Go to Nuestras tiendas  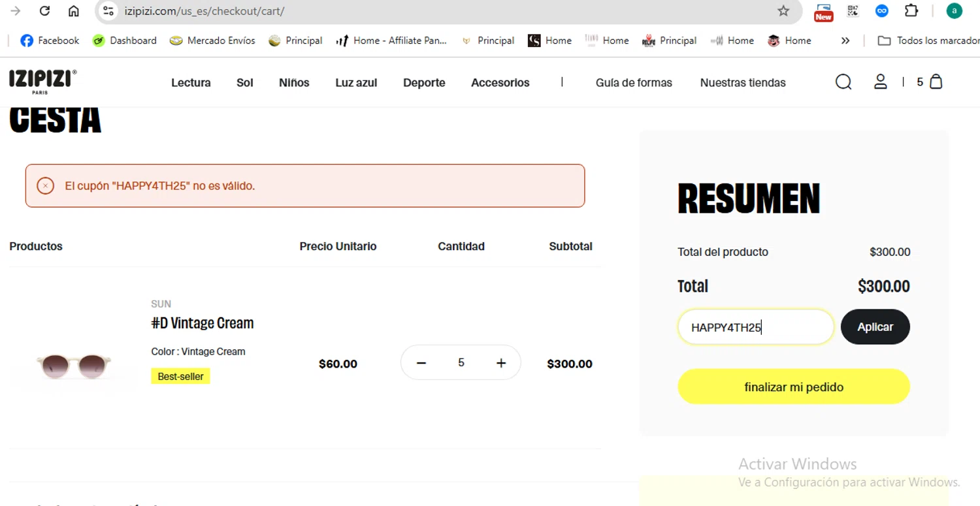click(743, 83)
